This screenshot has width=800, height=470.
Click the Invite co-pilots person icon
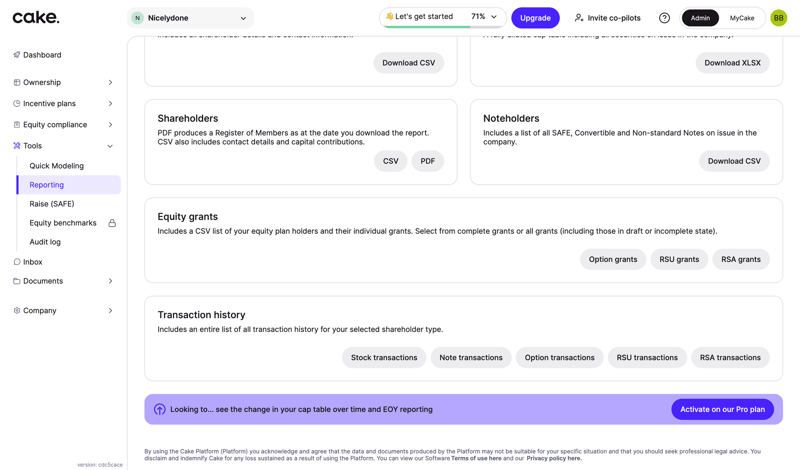(579, 18)
